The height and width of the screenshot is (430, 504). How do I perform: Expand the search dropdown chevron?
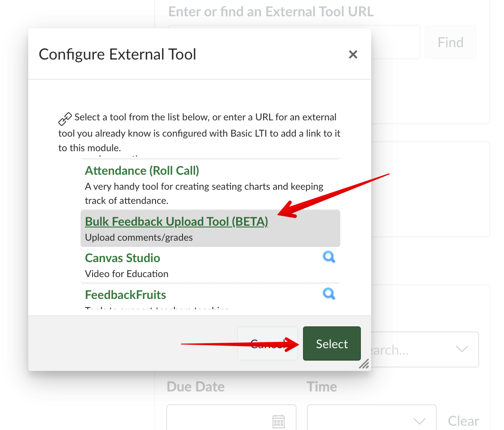coord(462,349)
